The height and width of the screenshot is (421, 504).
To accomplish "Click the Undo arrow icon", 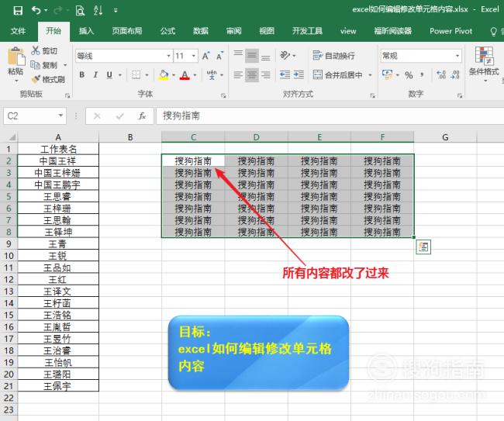I will (x=36, y=10).
